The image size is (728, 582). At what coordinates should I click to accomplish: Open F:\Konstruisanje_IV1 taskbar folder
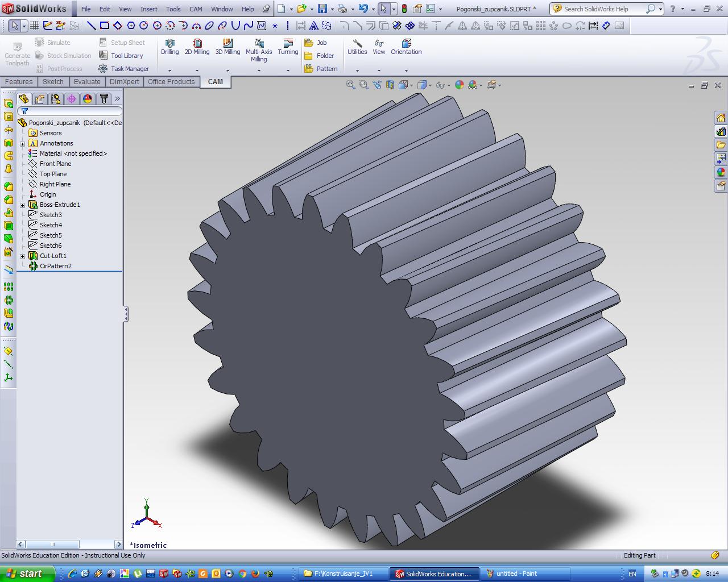pyautogui.click(x=344, y=573)
